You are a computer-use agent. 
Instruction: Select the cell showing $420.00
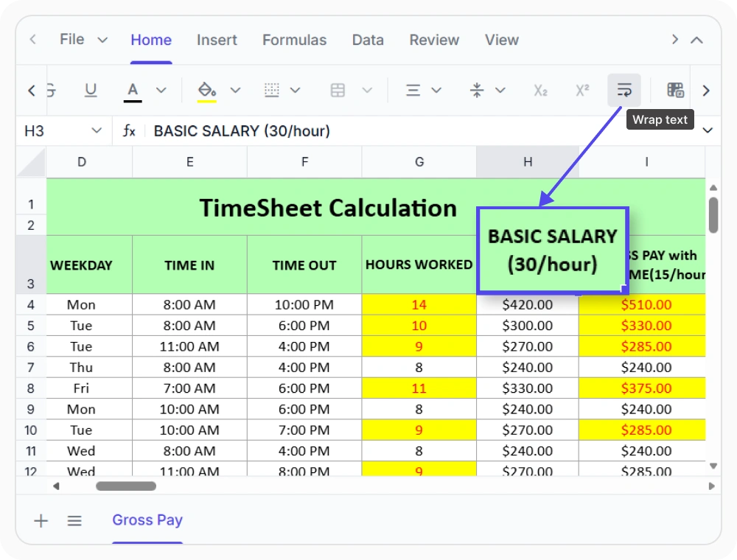[528, 304]
